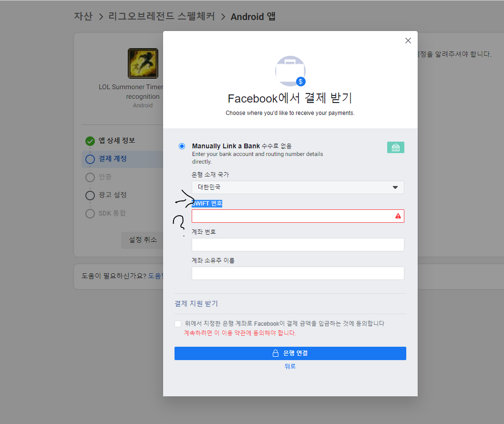Open the 결제 지원 받기 link
This screenshot has height=424, width=504.
[196, 303]
